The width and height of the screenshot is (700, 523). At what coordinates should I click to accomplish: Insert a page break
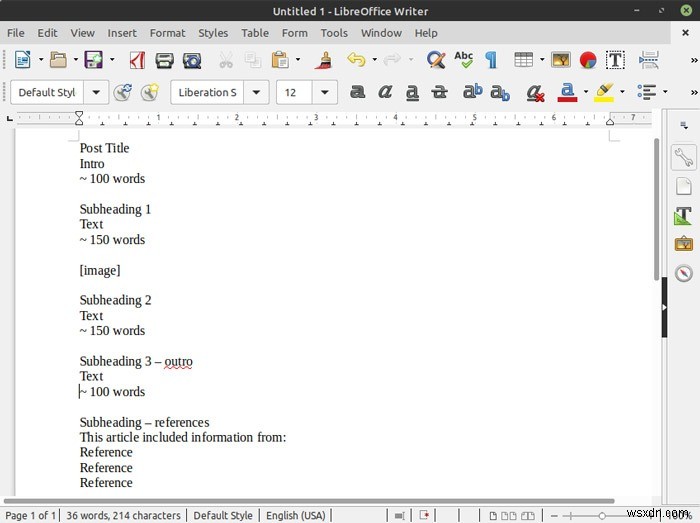coord(649,60)
